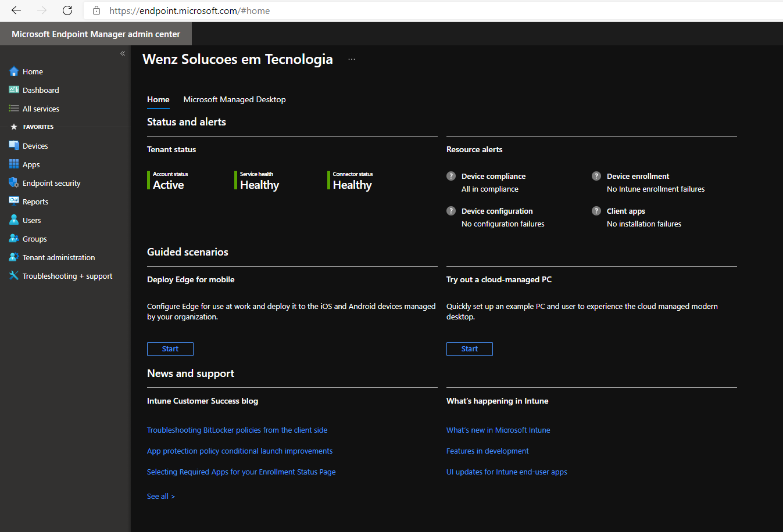Screen dimensions: 783x532
Task: Switch to Microsoft Managed Desktop tab
Action: coord(235,99)
